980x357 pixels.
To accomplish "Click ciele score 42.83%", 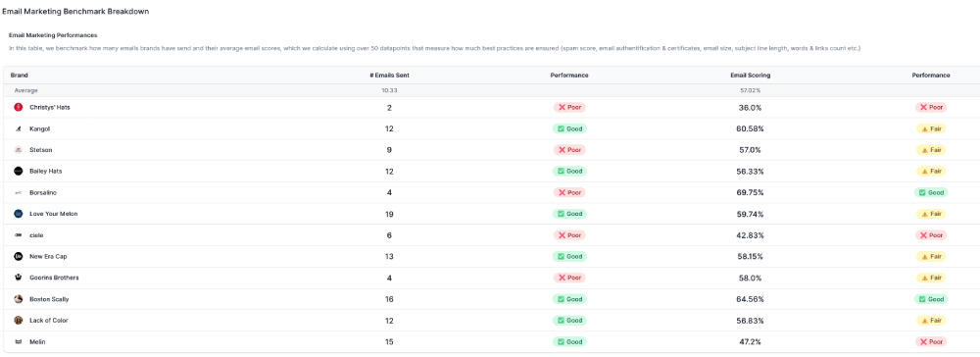I will pos(750,235).
